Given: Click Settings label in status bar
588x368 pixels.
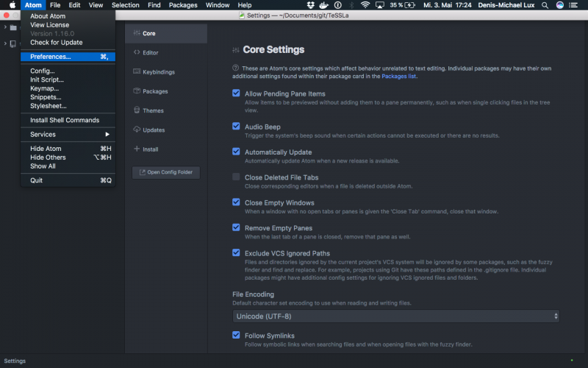Looking at the screenshot, I should pos(15,361).
